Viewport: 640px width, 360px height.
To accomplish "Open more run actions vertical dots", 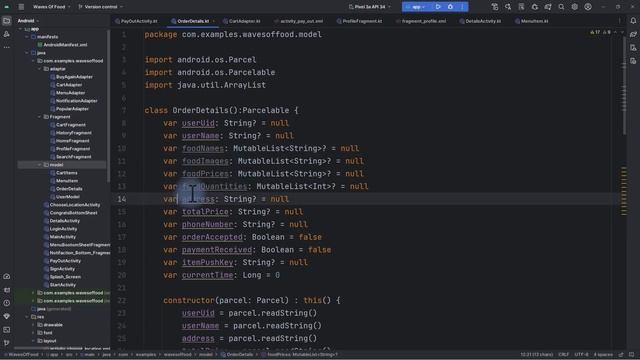I will click(x=462, y=7).
